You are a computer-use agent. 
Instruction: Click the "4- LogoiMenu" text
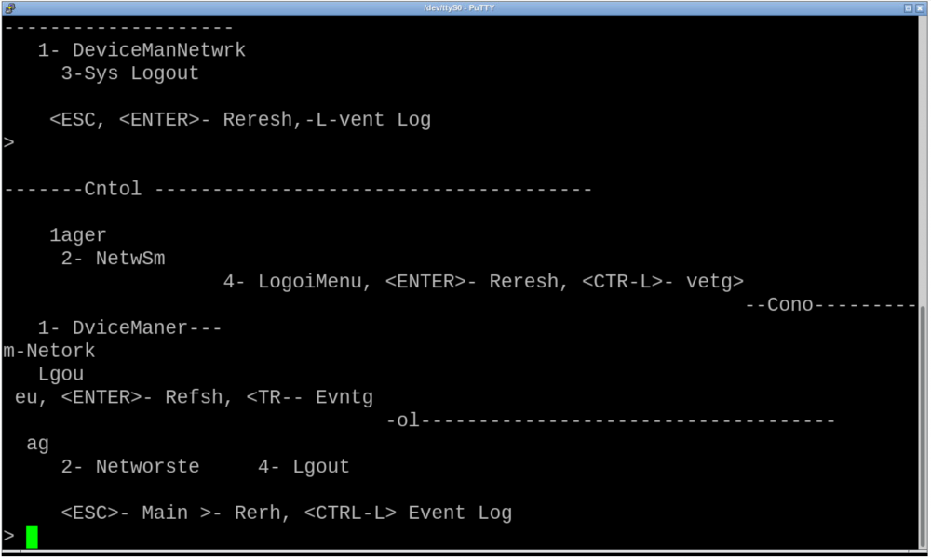(292, 281)
